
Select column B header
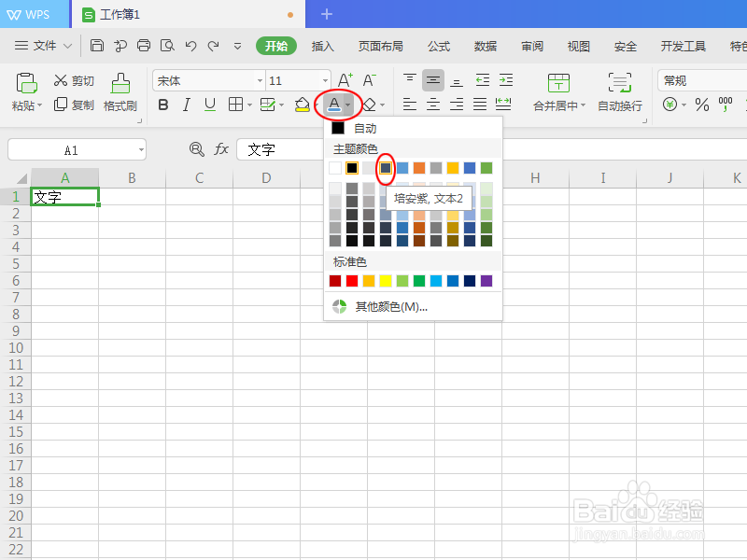[132, 178]
